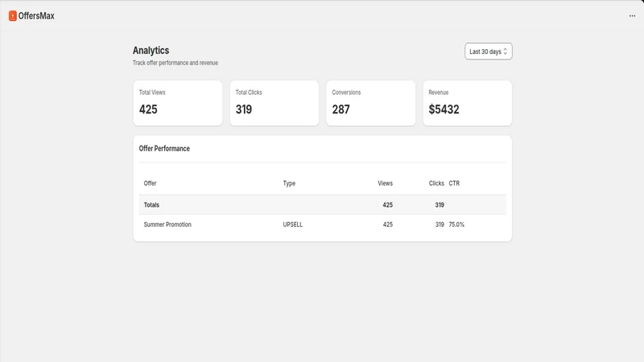
Task: Click the Totals row in table
Action: click(x=323, y=205)
